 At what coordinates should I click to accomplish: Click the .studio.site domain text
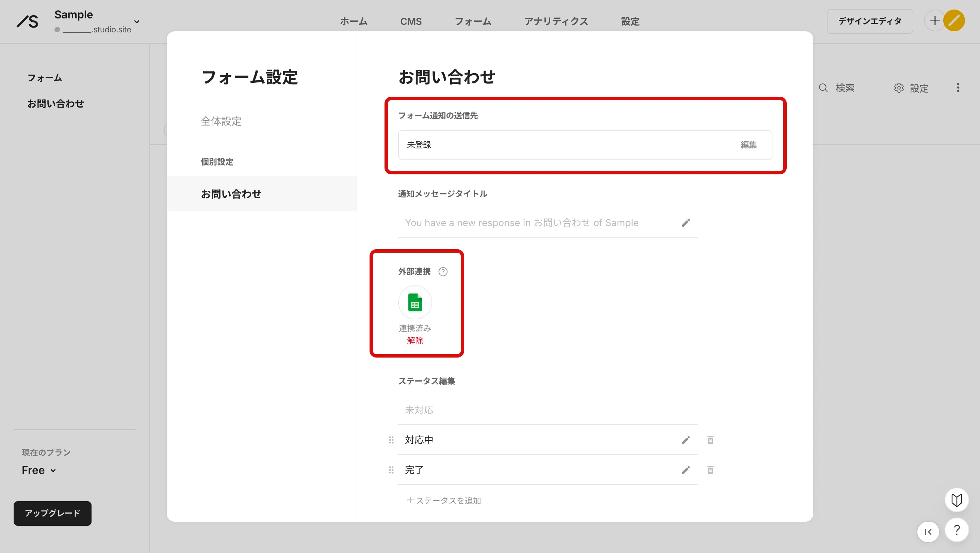(97, 29)
